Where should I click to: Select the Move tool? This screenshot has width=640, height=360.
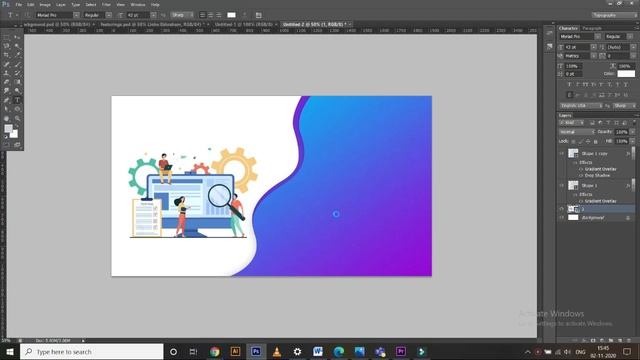pyautogui.click(x=17, y=37)
